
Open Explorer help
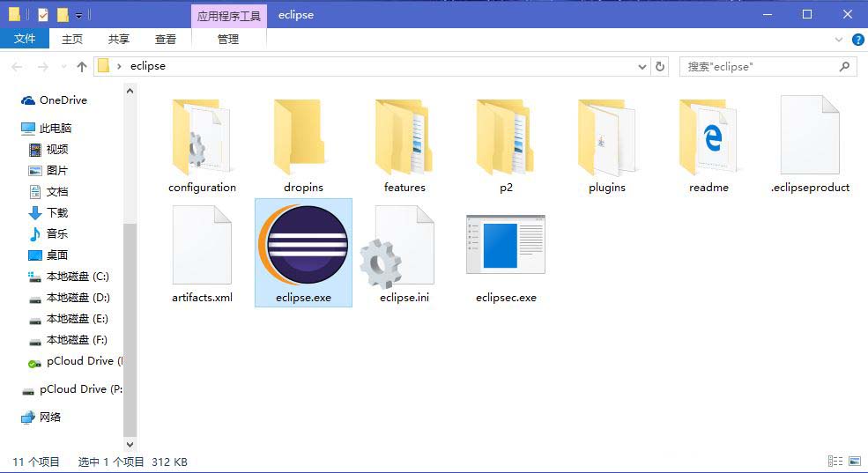857,40
